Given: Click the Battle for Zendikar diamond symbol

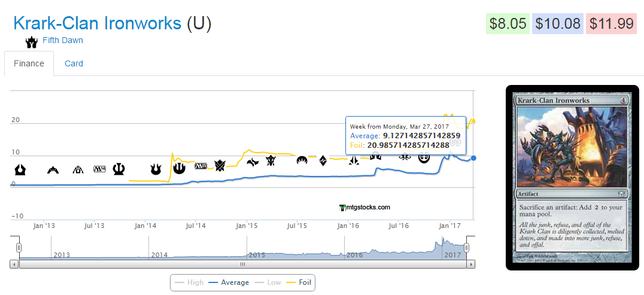Looking at the screenshot, I should coord(323,160).
